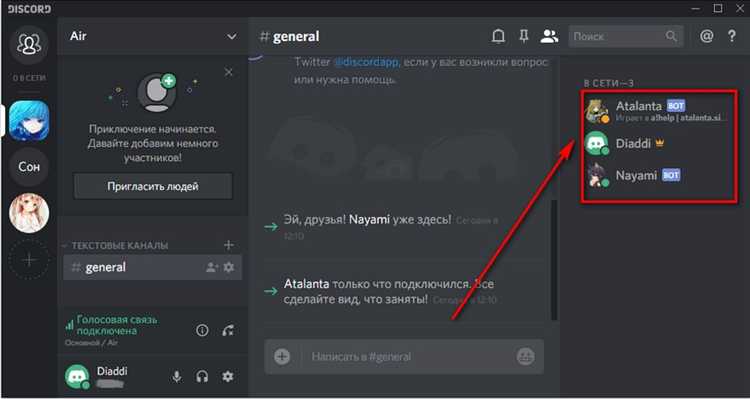Open the Air server dropdown menu
The width and height of the screenshot is (750, 399).
point(232,37)
